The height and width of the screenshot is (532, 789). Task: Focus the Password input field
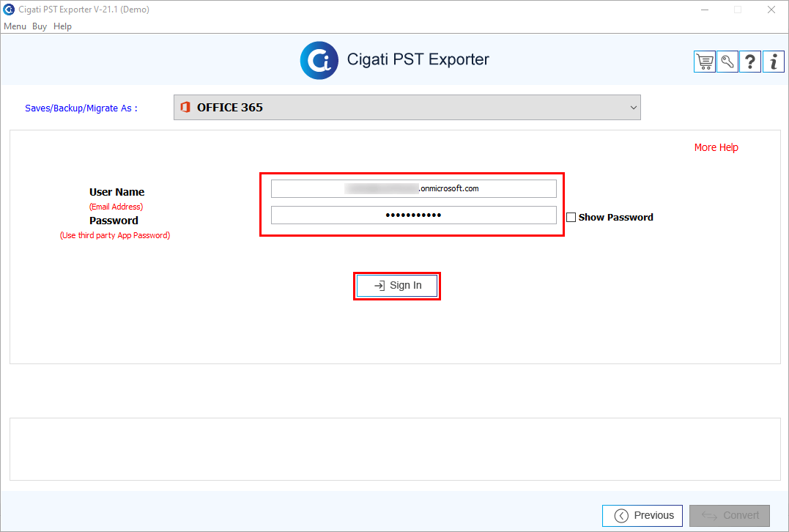tap(414, 215)
